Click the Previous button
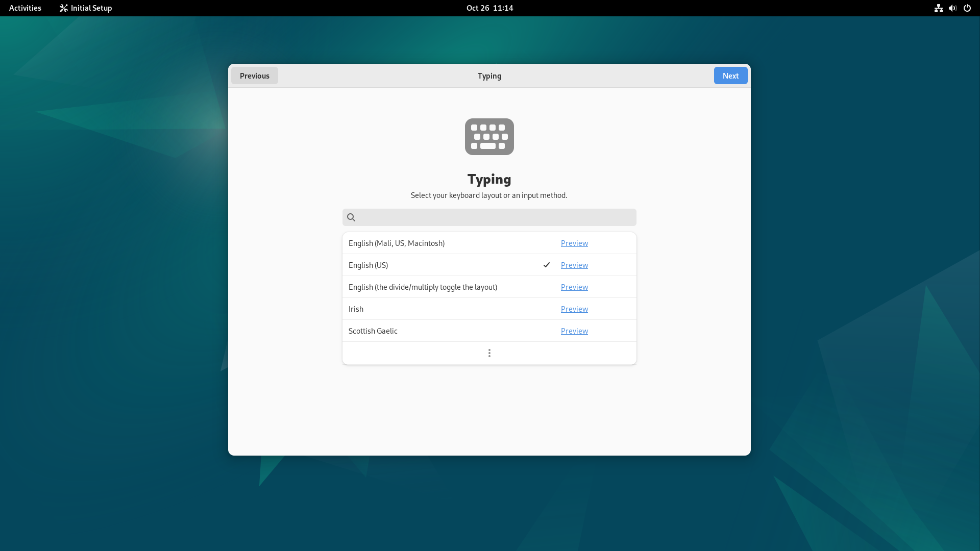980x551 pixels. [254, 75]
